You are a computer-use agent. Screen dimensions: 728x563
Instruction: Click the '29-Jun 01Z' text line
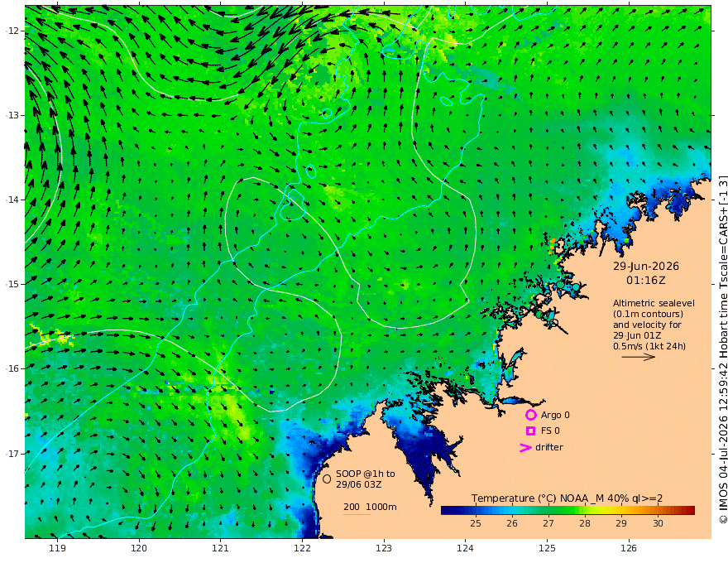tap(637, 335)
